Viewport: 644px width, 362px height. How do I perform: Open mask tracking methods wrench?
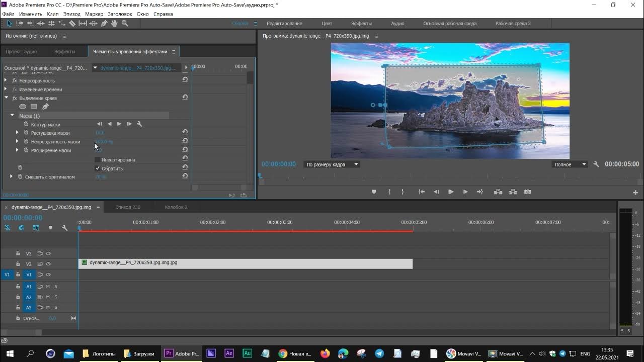(139, 124)
